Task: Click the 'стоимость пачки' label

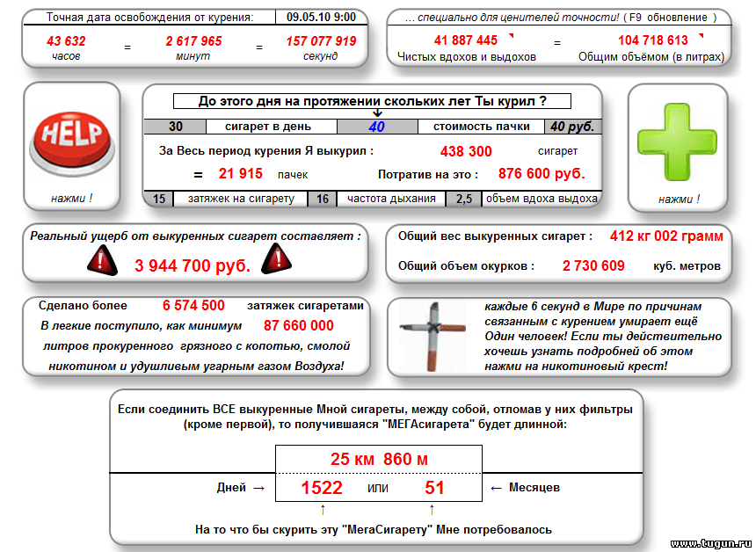Action: pos(481,127)
